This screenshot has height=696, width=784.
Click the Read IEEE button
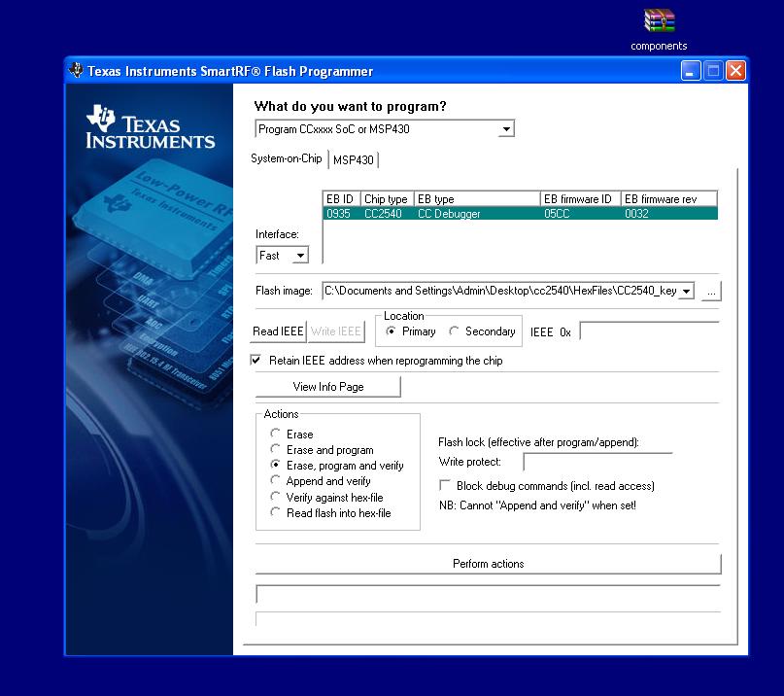click(x=278, y=331)
